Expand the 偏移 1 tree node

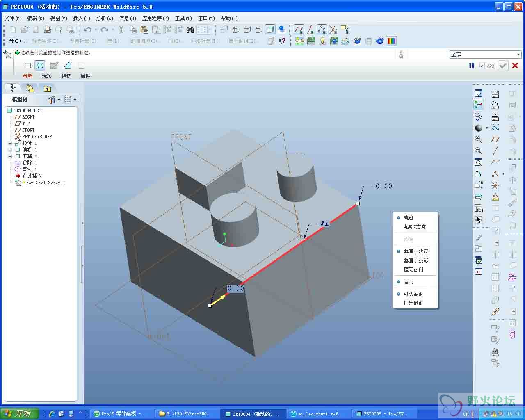[x=10, y=150]
